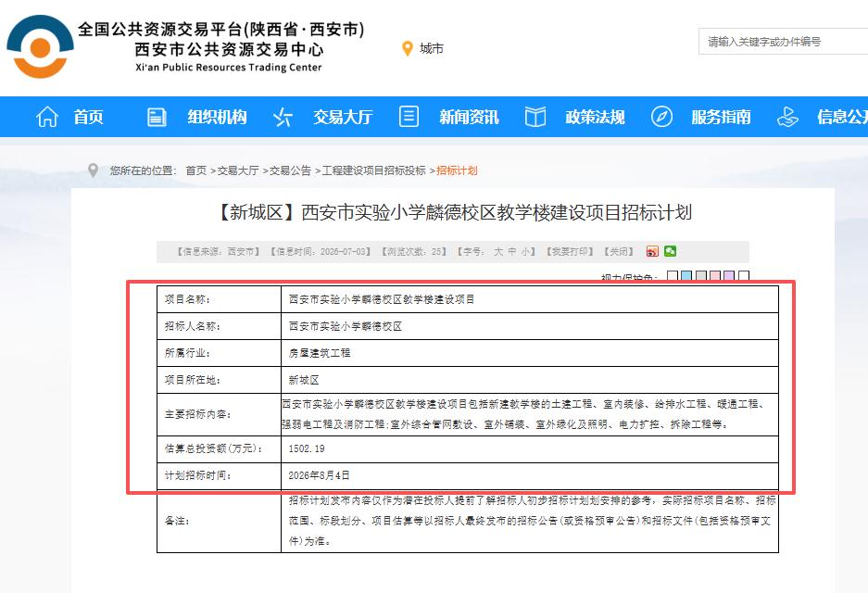This screenshot has height=593, width=868.
Task: Click the 新城区 cell in the table
Action: [x=530, y=381]
